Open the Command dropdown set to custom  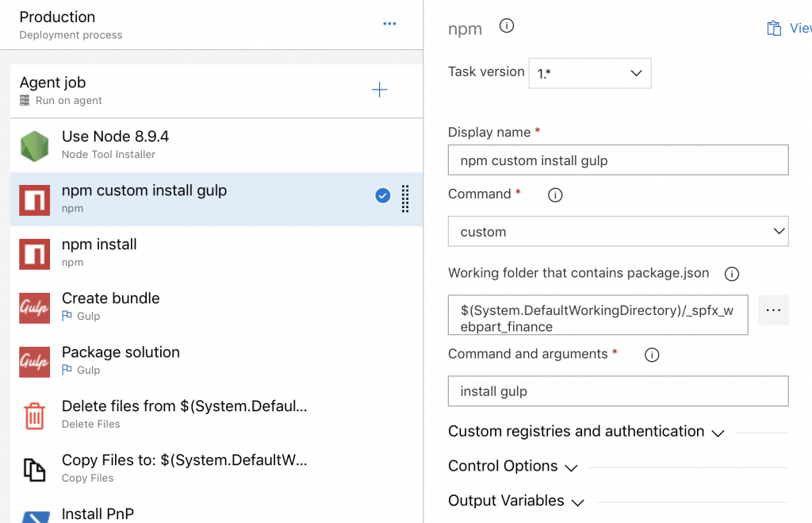pos(618,232)
